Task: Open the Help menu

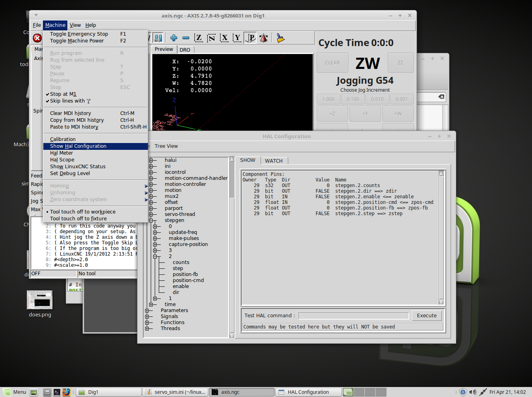Action: pyautogui.click(x=91, y=25)
